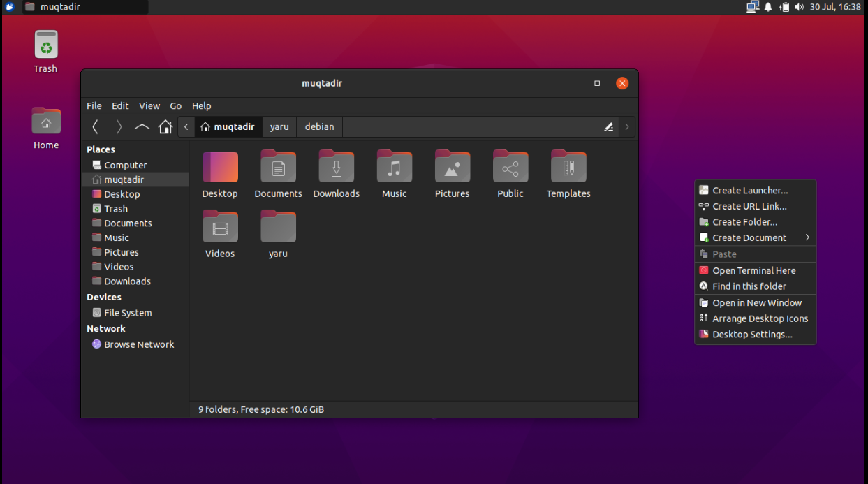Select File System in the sidebar
The image size is (868, 484).
pos(128,313)
